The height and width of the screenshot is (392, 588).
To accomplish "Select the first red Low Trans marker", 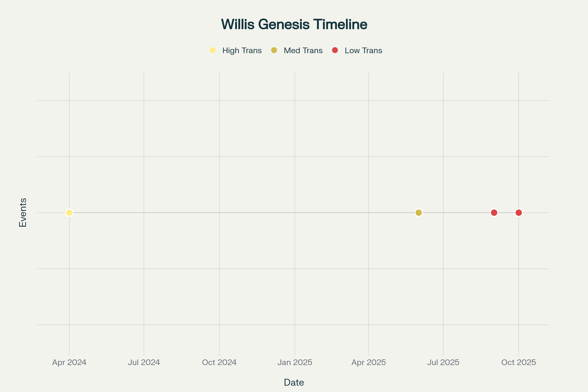I will (x=494, y=213).
